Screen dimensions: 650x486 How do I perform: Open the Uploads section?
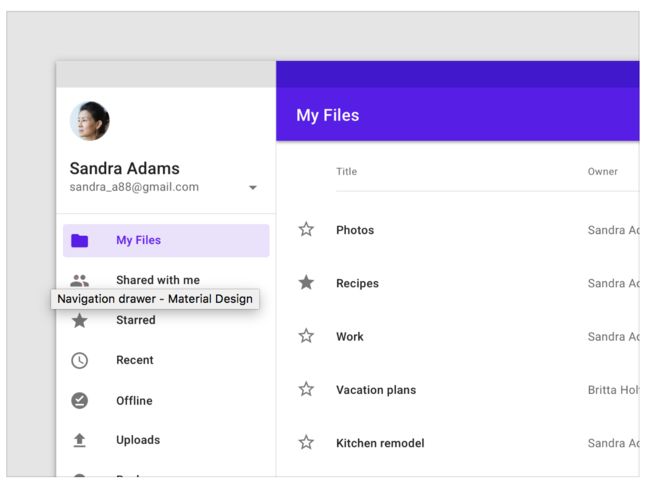tap(138, 440)
